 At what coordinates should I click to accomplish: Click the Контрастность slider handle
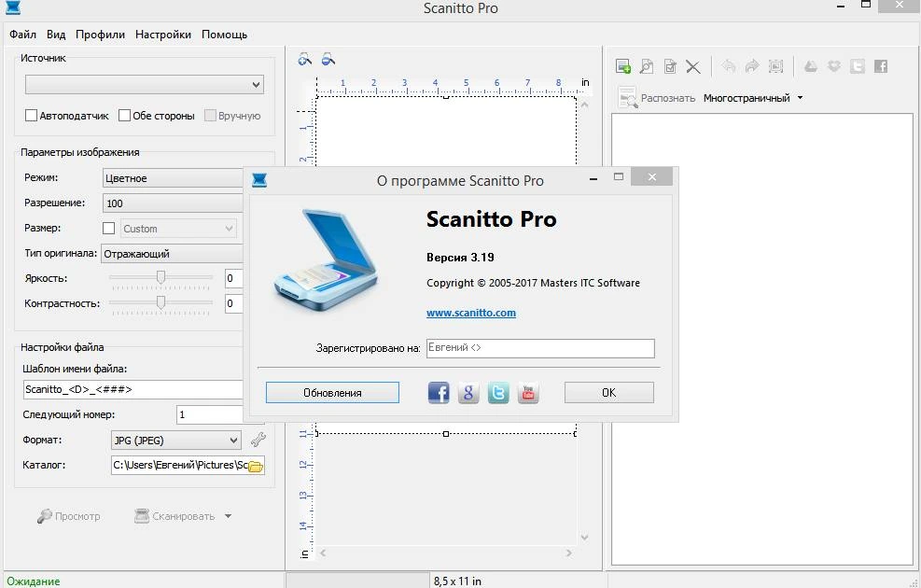pyautogui.click(x=160, y=302)
